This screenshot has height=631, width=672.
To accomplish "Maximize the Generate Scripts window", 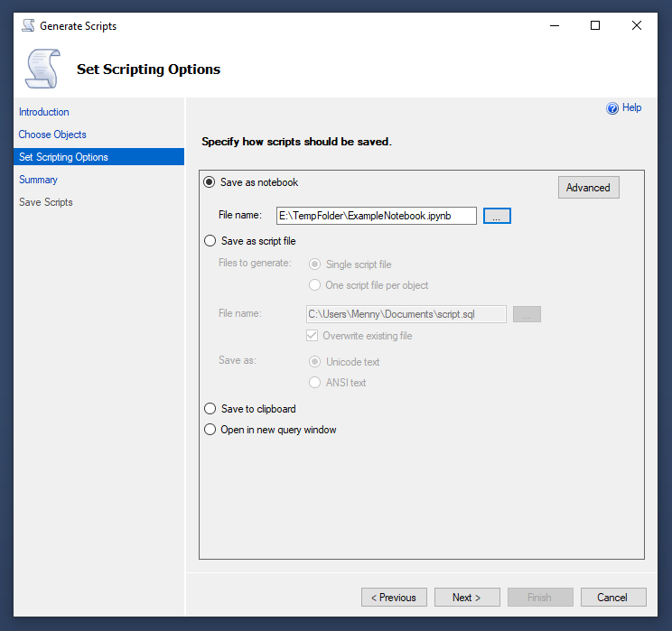I will pyautogui.click(x=595, y=25).
